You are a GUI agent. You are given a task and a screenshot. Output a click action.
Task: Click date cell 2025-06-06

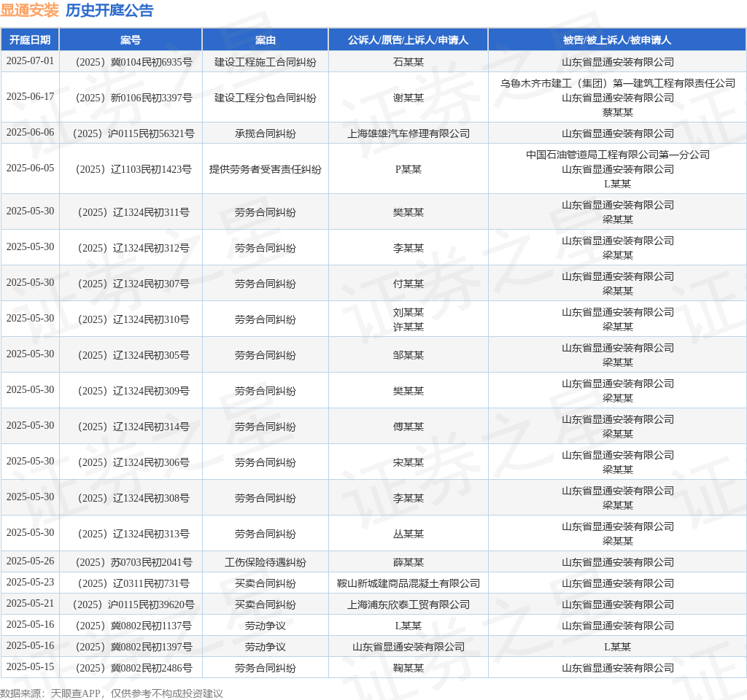(30, 133)
